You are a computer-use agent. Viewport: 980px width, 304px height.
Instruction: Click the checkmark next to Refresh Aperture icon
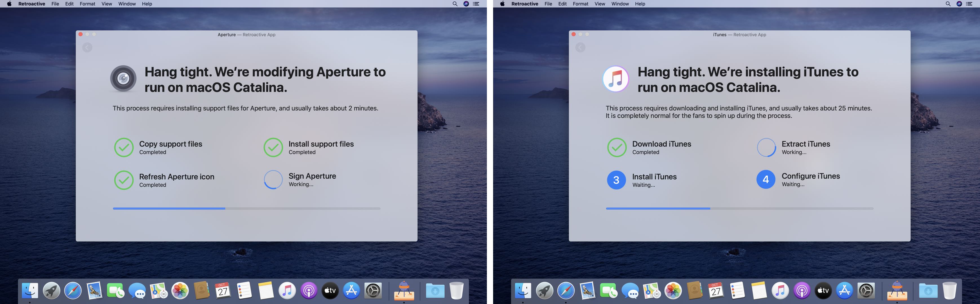[x=124, y=180]
